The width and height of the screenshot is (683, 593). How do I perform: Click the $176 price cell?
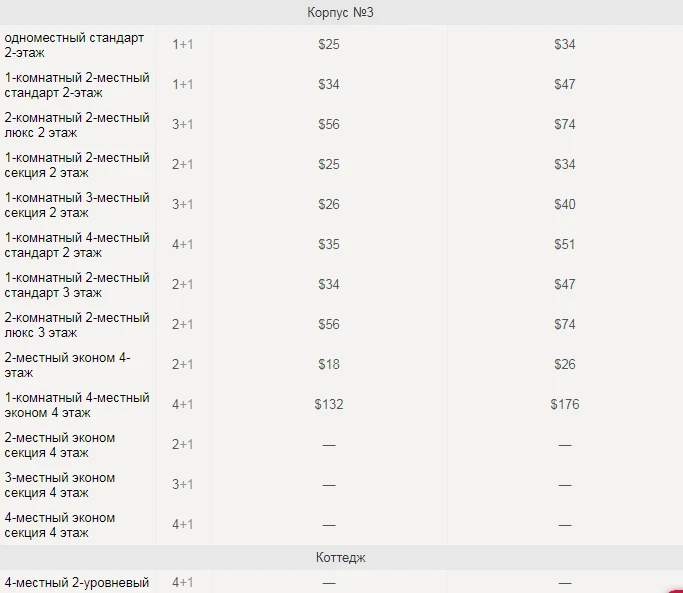pos(564,404)
